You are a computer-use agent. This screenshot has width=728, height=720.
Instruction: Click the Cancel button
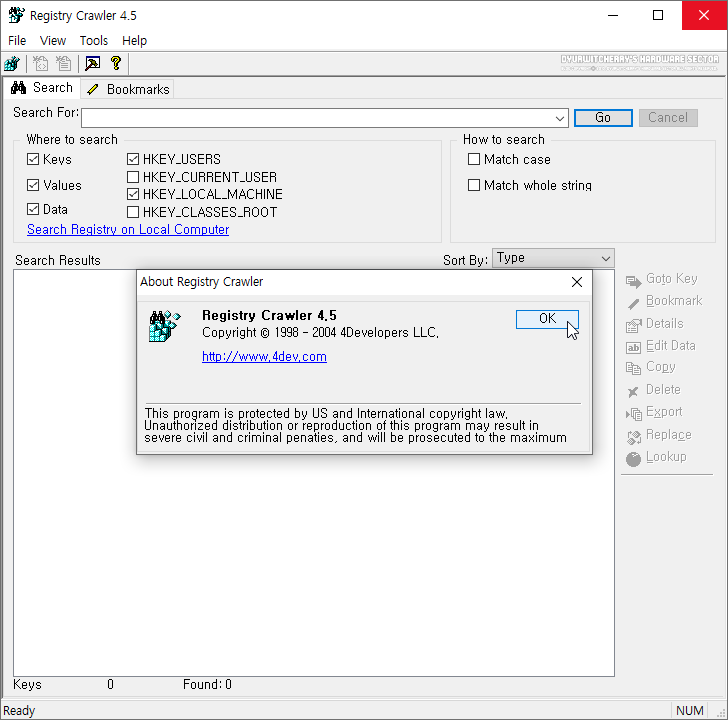pos(668,118)
